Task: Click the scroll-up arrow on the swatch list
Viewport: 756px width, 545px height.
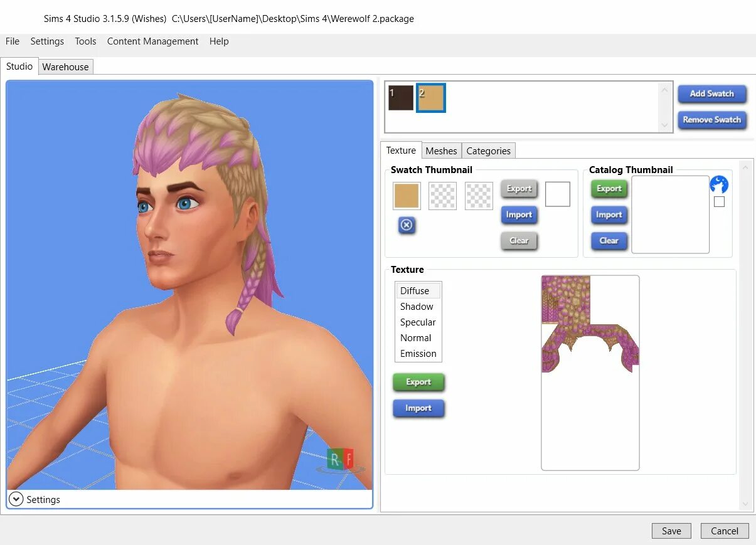Action: pos(665,90)
